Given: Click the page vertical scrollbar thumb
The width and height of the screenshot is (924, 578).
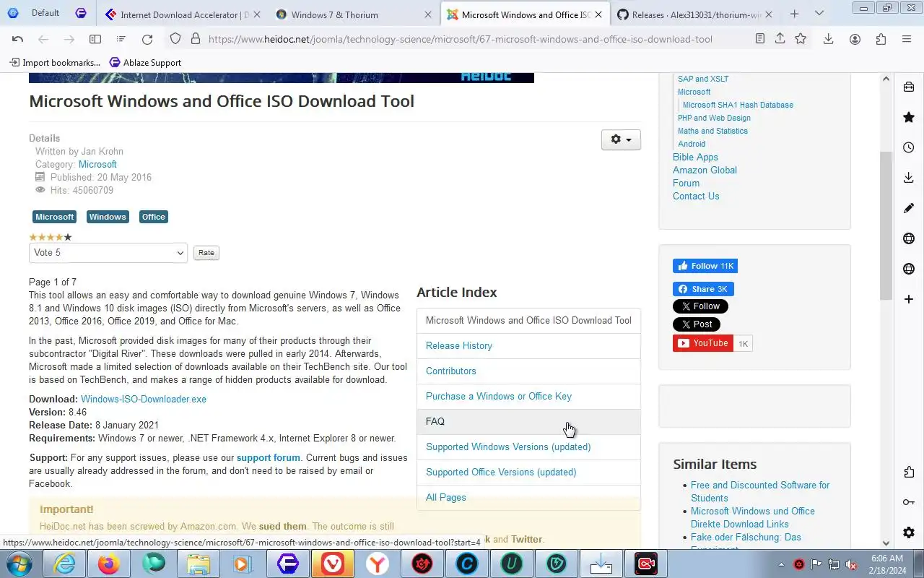Looking at the screenshot, I should [886, 226].
